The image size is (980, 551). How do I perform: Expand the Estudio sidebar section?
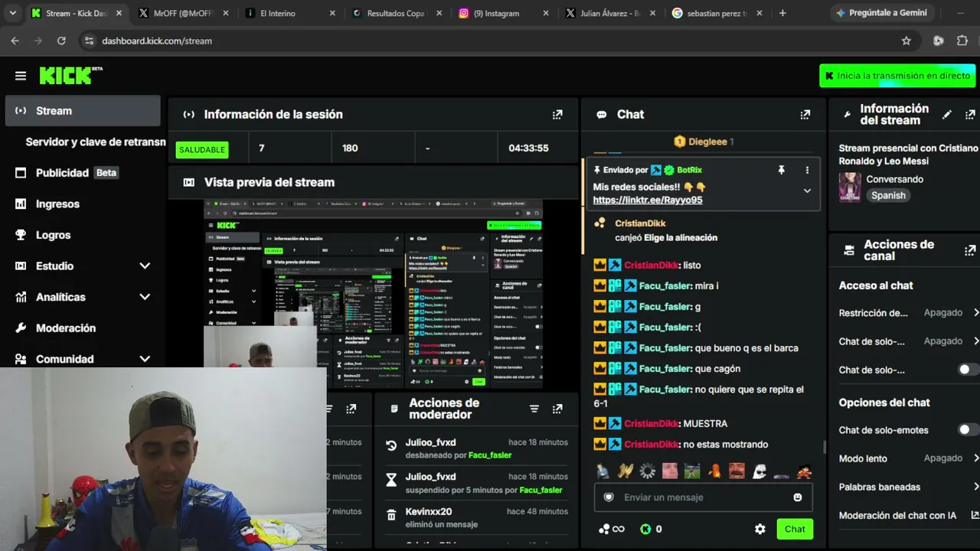[x=145, y=266]
